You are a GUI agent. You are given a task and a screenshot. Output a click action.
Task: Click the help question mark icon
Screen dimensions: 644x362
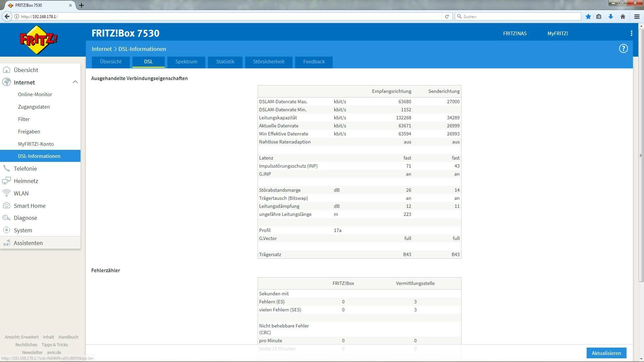click(623, 49)
